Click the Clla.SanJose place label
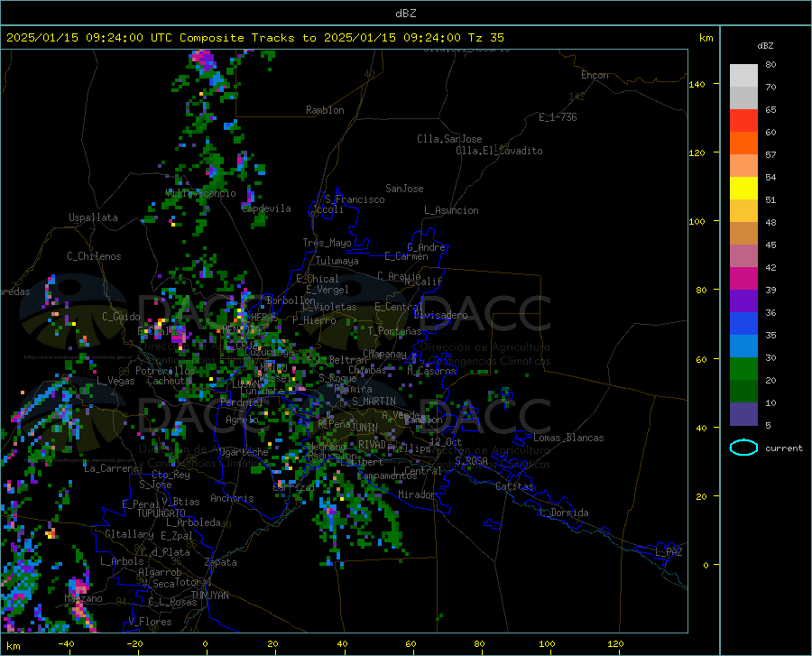 tap(449, 139)
